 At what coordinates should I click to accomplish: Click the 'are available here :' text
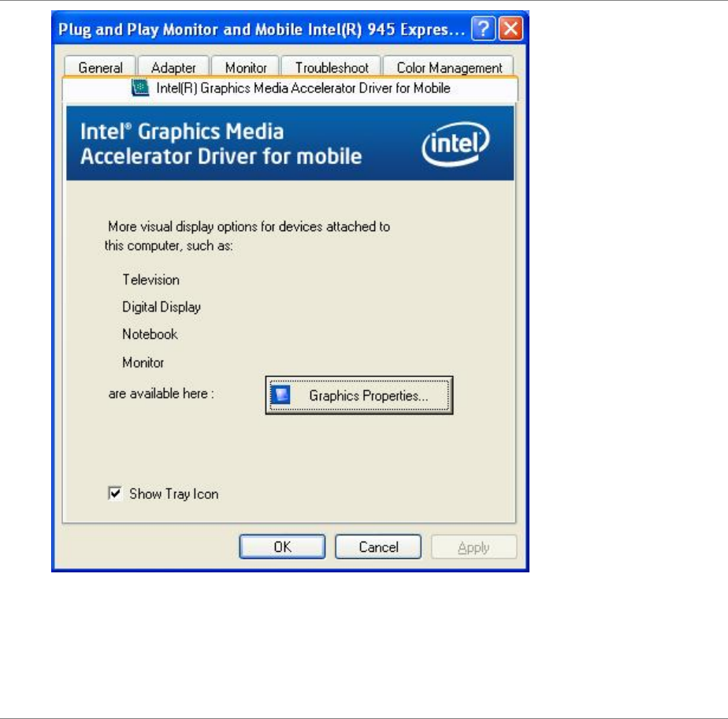point(161,393)
